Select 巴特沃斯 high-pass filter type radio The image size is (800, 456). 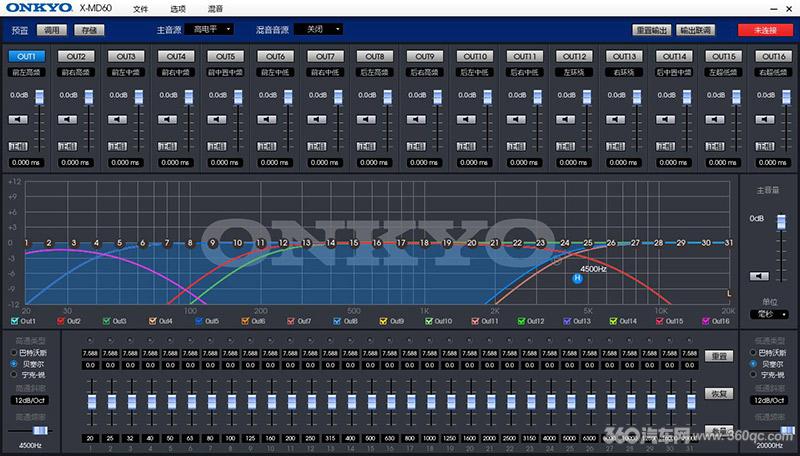tap(14, 352)
